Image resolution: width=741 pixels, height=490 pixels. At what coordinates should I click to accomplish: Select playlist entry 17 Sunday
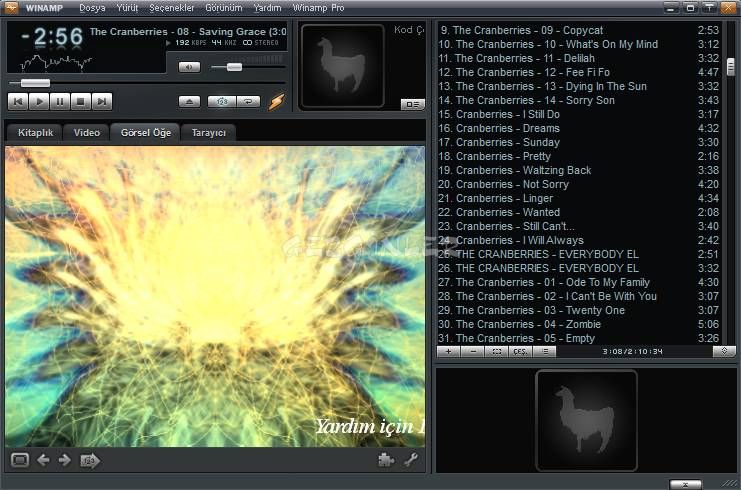coord(579,142)
